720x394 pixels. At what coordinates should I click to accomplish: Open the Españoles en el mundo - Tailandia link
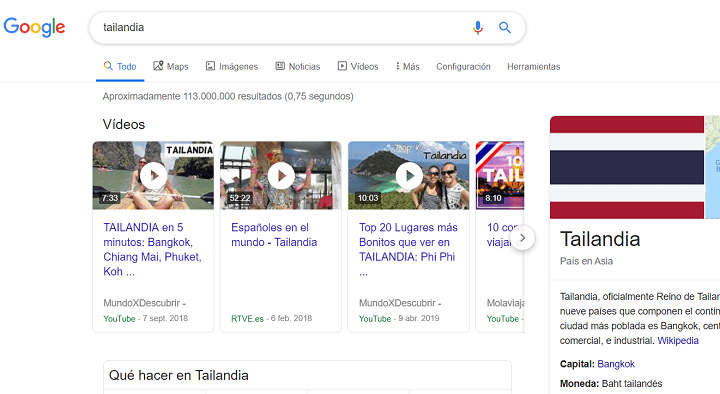(x=274, y=235)
